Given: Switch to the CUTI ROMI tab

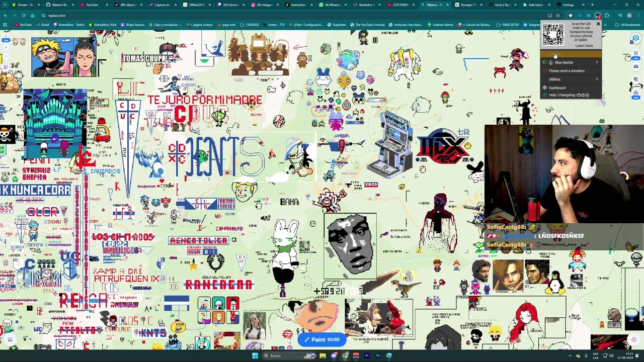Looking at the screenshot, I should [400, 5].
